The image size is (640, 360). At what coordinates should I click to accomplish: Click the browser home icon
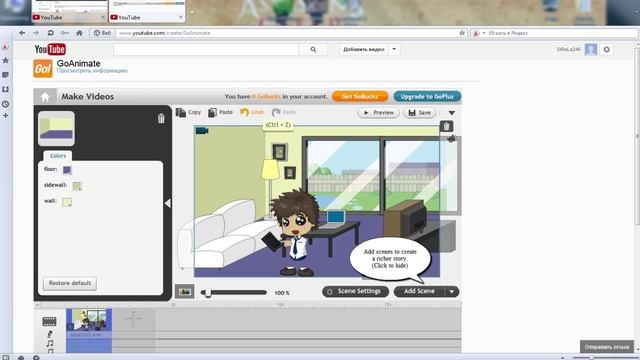coord(79,33)
